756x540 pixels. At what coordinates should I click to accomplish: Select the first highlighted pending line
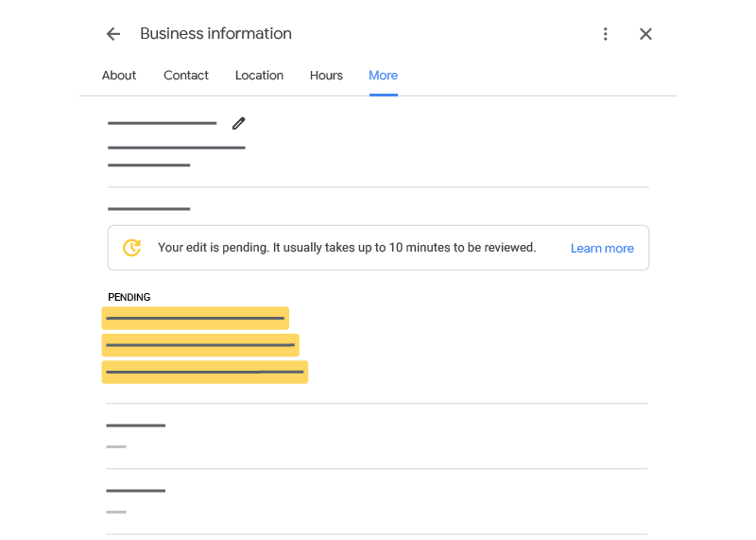pos(195,319)
